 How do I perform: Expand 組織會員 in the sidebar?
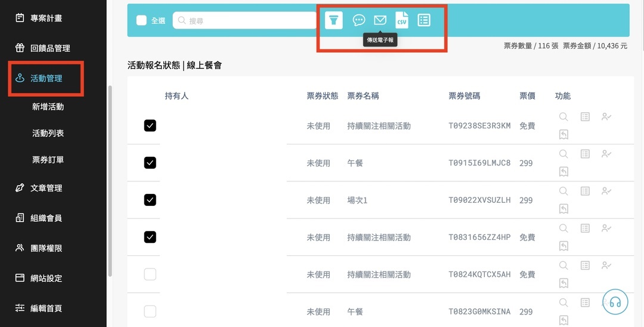coord(46,218)
